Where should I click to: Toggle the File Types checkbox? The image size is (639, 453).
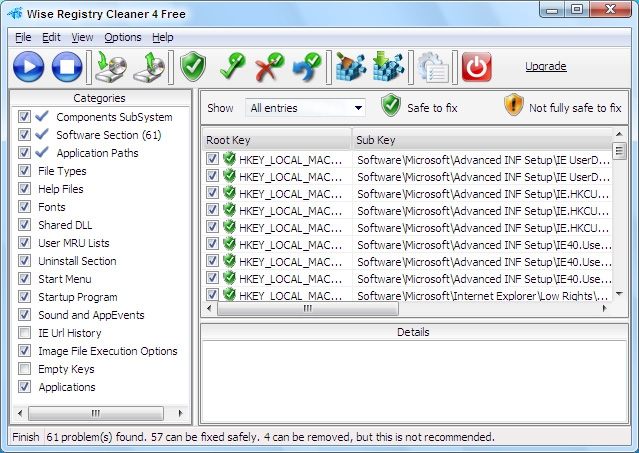[24, 171]
